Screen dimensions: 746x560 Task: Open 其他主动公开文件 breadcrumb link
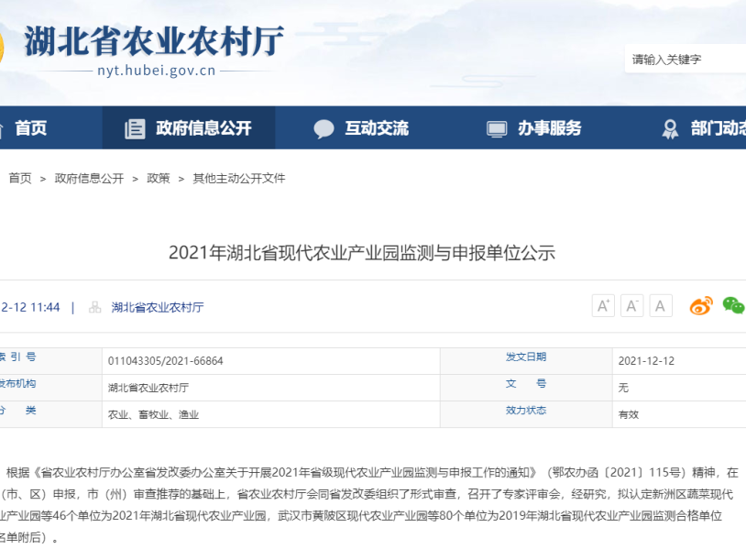coord(238,179)
